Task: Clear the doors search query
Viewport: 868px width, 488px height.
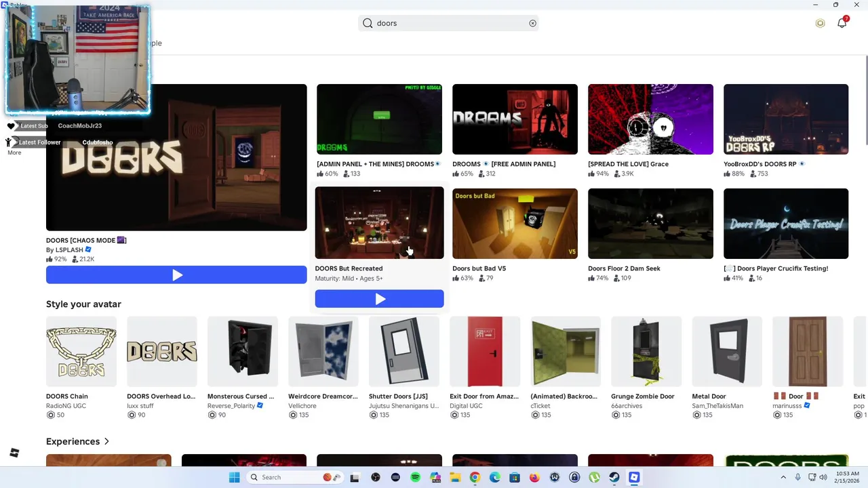Action: [532, 23]
